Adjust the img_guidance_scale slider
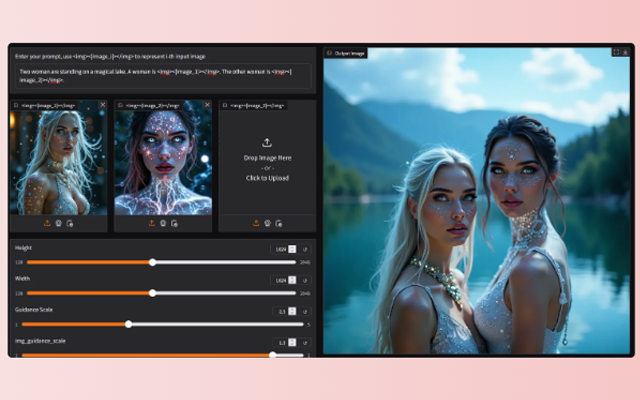This screenshot has height=400, width=640. click(162, 355)
